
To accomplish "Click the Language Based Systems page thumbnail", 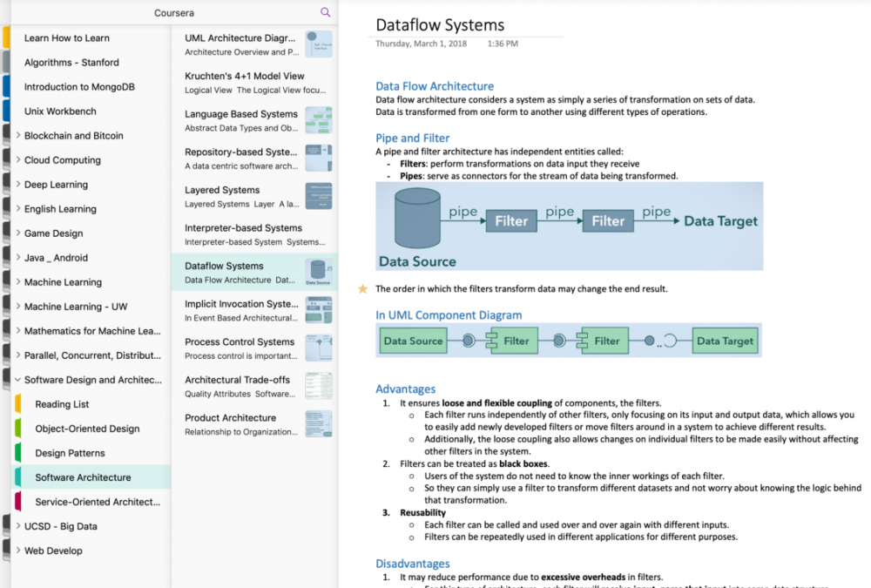I will (x=319, y=120).
